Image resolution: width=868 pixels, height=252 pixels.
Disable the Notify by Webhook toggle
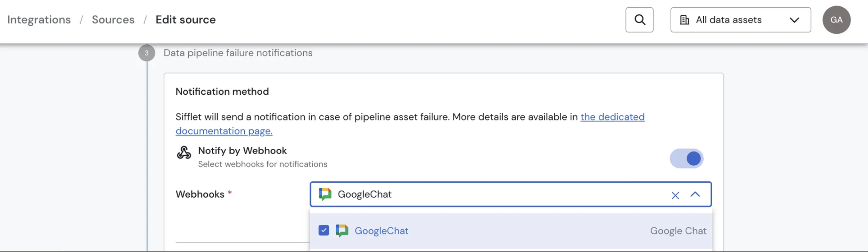pos(686,159)
